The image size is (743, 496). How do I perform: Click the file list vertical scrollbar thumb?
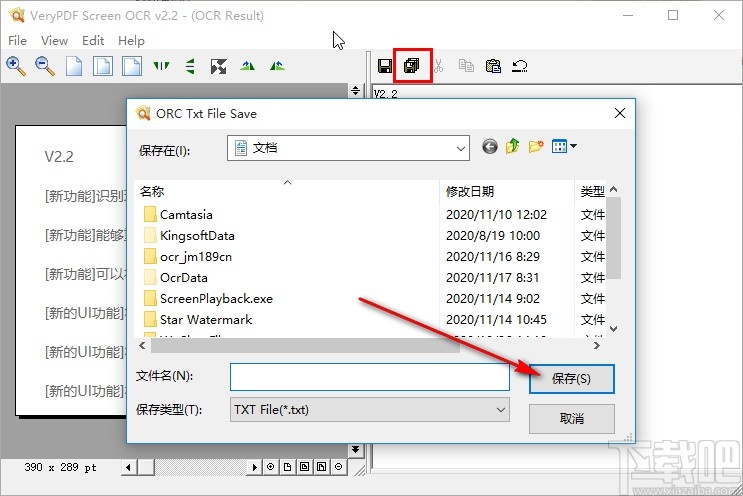(614, 238)
